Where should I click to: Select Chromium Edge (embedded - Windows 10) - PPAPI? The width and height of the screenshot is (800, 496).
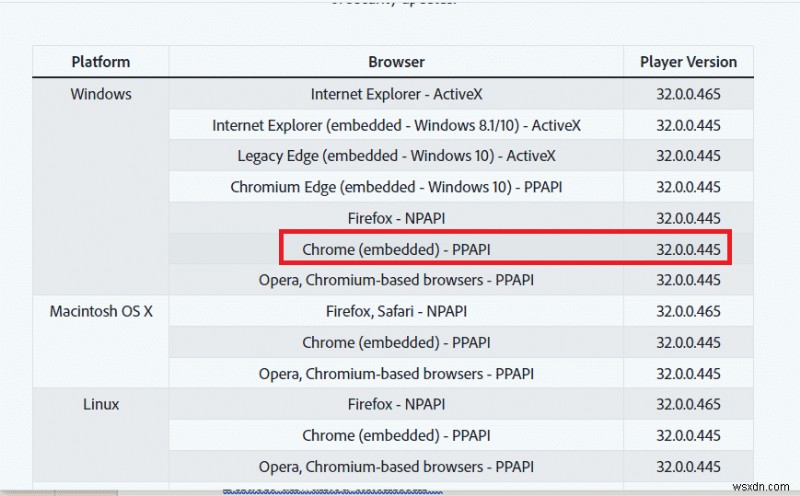click(x=396, y=187)
